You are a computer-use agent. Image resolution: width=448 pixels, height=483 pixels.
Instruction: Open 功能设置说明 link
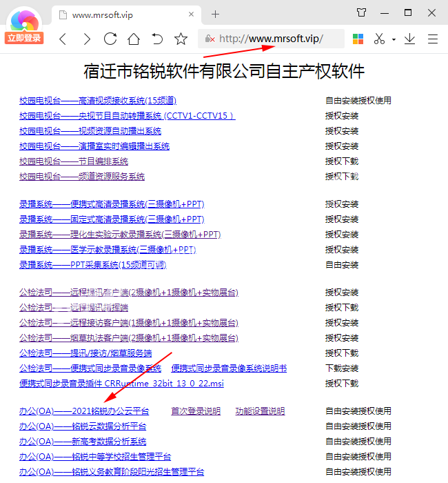click(x=260, y=411)
